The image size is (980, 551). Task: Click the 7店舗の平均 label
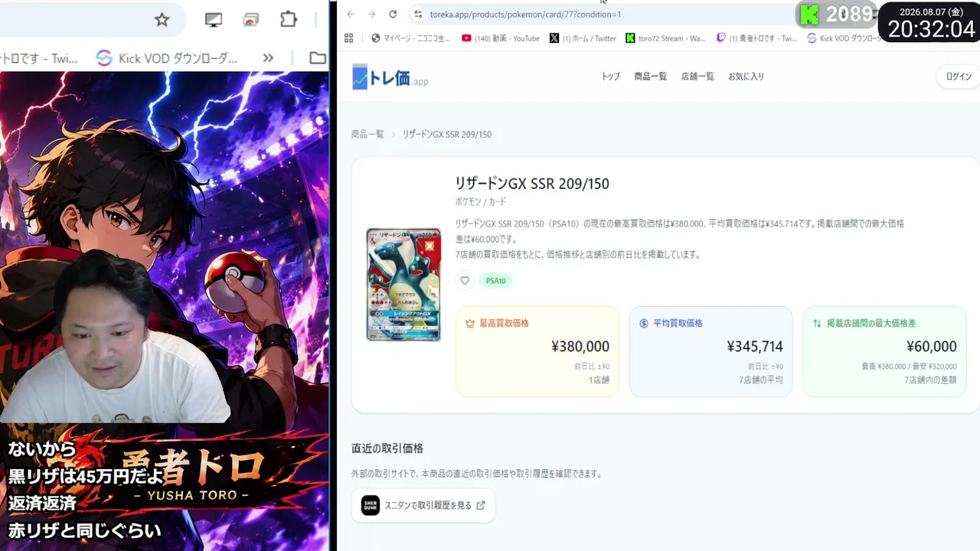tap(761, 380)
